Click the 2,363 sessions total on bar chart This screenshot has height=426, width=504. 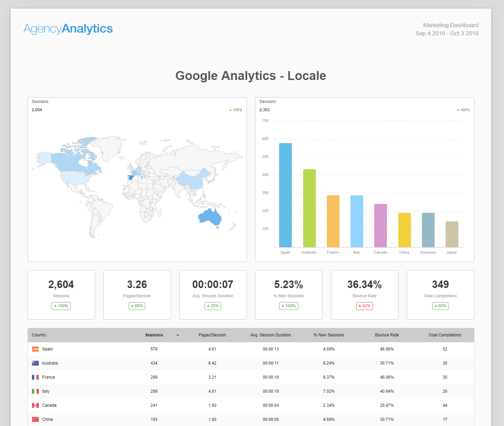point(264,110)
